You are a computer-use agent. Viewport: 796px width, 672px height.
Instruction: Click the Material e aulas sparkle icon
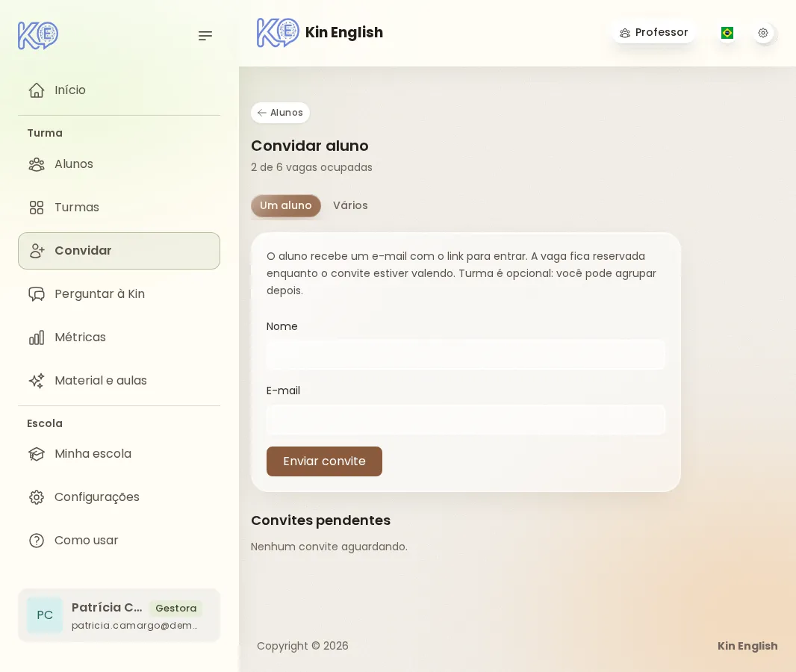coord(37,381)
